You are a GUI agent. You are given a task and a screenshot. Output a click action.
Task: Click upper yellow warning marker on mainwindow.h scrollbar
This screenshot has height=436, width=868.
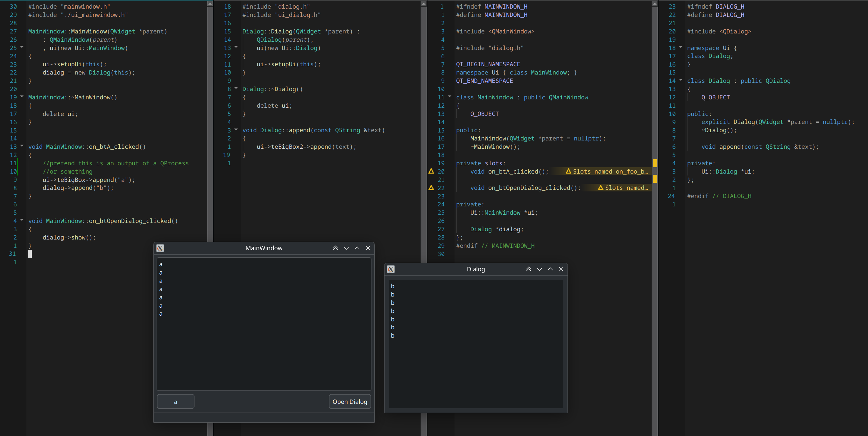[x=655, y=163]
